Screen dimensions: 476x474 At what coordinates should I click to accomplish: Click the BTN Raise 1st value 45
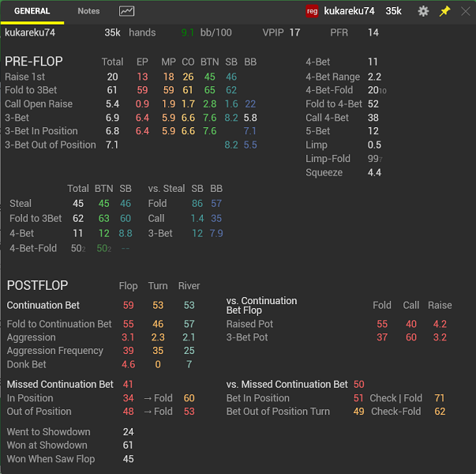tap(209, 77)
